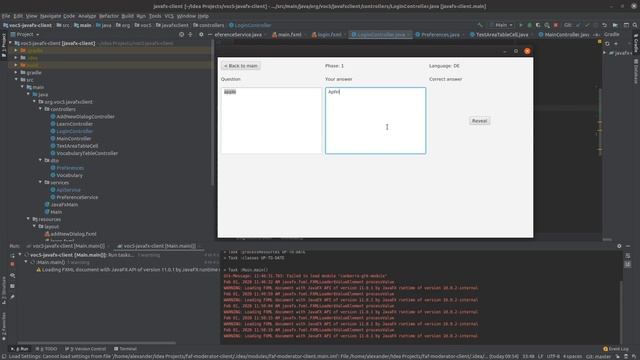Click the Rollback undo icon in toolbar
Screen dimensions: 640x360
(604, 25)
